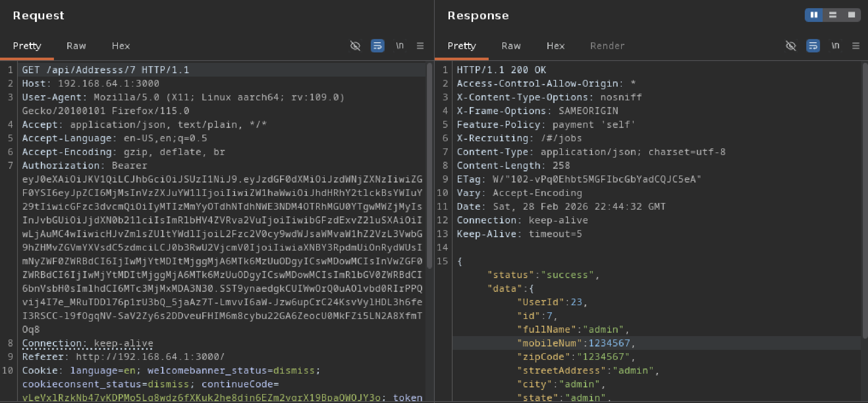868x403 pixels.
Task: Click the "UserId":23 JSON line
Action: pyautogui.click(x=552, y=302)
